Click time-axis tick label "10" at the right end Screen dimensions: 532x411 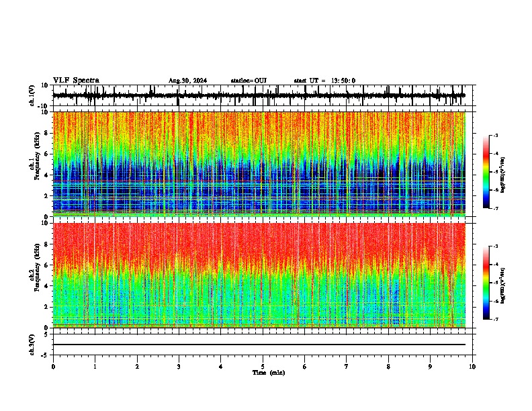pos(472,367)
